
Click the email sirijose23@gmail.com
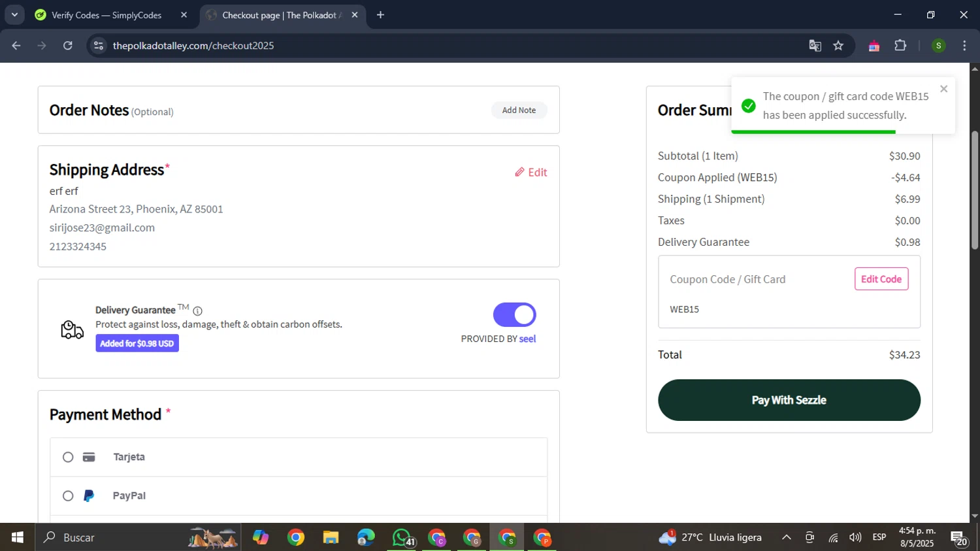[102, 228]
